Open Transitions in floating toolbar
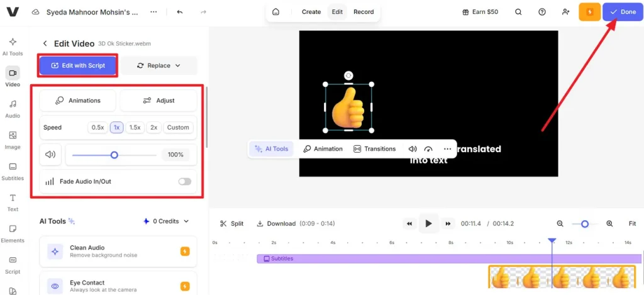The height and width of the screenshot is (295, 644). click(x=375, y=148)
